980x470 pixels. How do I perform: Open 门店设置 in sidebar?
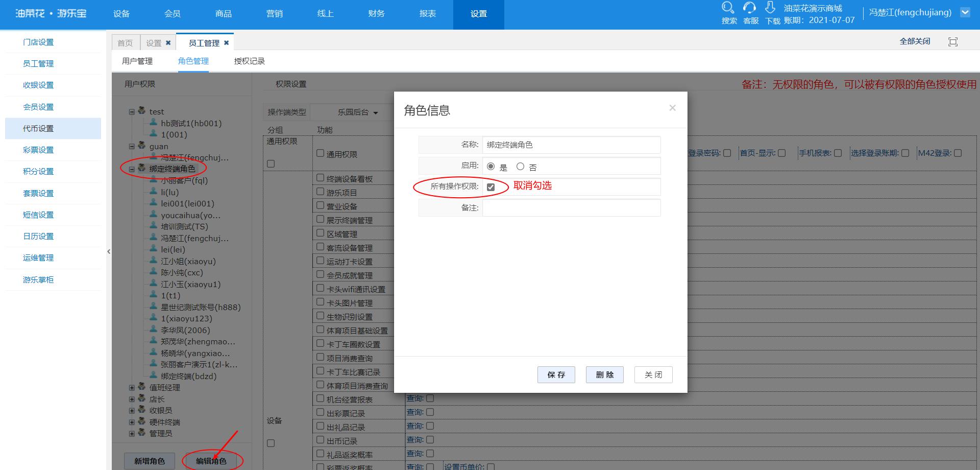38,42
